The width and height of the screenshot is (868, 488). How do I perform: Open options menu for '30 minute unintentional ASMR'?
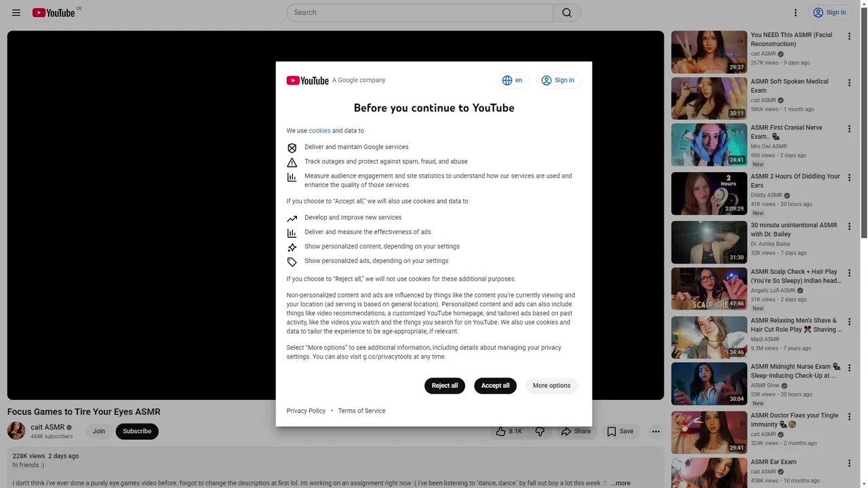tap(849, 226)
